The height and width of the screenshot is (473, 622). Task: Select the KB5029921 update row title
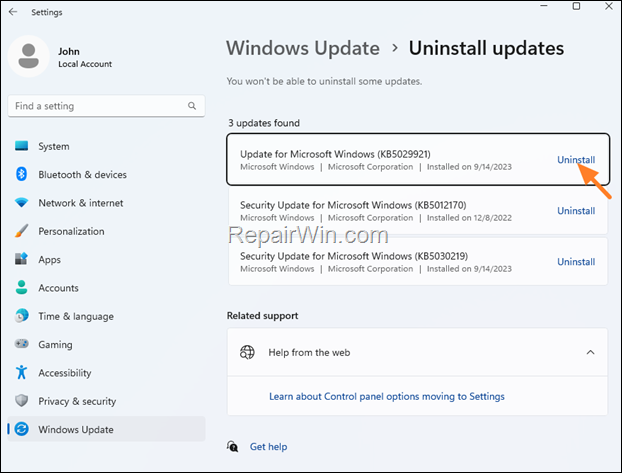click(x=335, y=154)
